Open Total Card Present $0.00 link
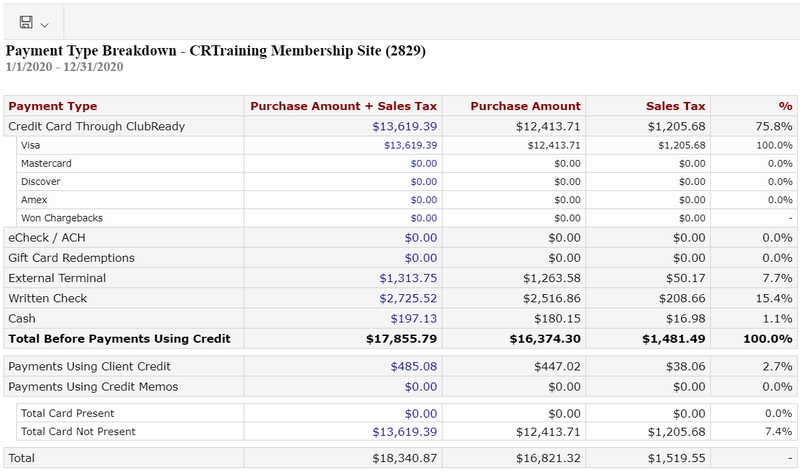The height and width of the screenshot is (471, 800). tap(421, 414)
